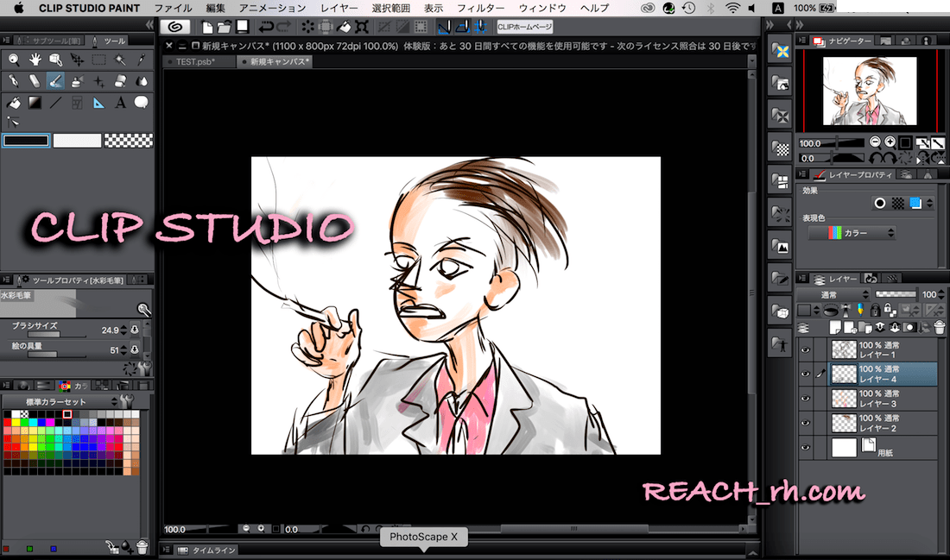Image resolution: width=950 pixels, height=560 pixels.
Task: Click CLIPホームページ button
Action: 525,27
